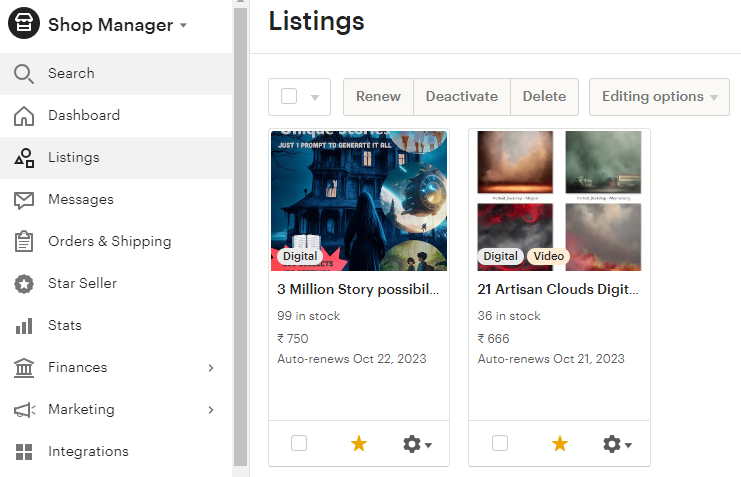741x477 pixels.
Task: Click the Finances bank icon
Action: pos(24,368)
